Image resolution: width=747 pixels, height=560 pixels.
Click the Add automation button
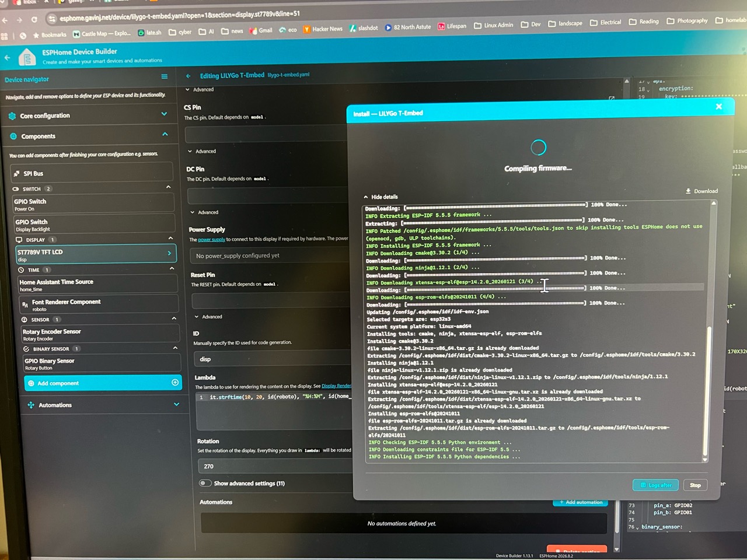pyautogui.click(x=581, y=502)
